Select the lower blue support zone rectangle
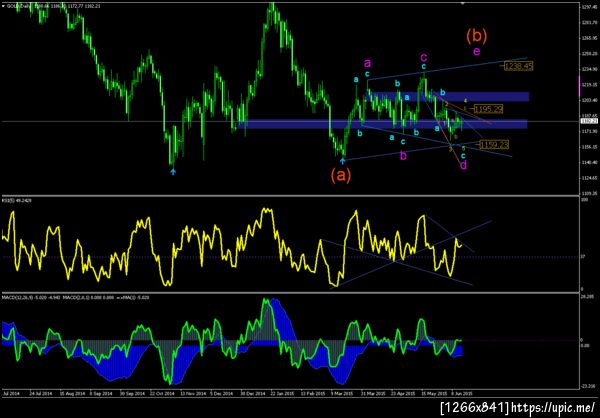 [x=383, y=124]
